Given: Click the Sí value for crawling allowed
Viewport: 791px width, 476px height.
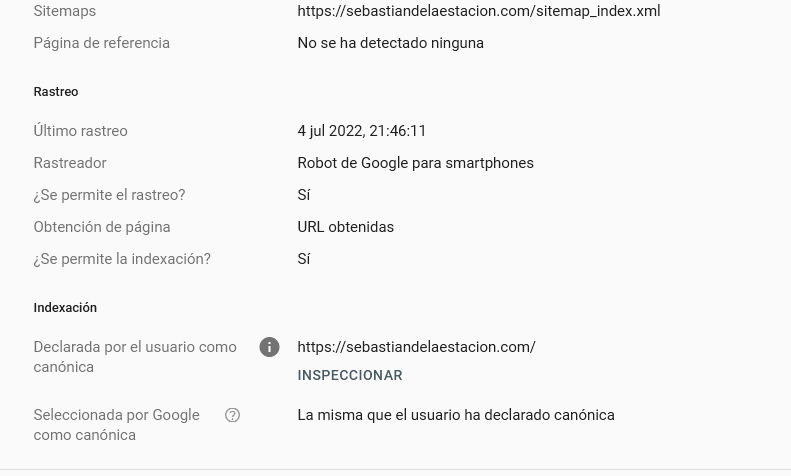Looking at the screenshot, I should tap(304, 195).
